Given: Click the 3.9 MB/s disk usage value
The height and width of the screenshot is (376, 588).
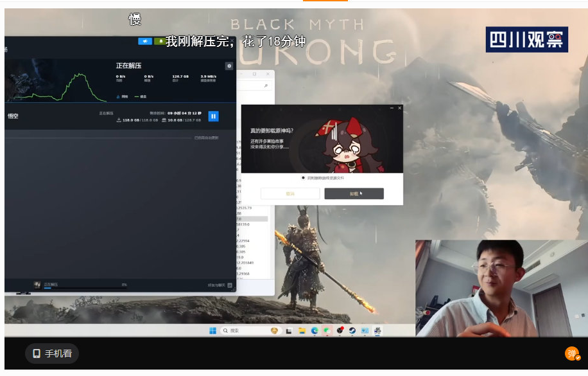Looking at the screenshot, I should [x=208, y=76].
